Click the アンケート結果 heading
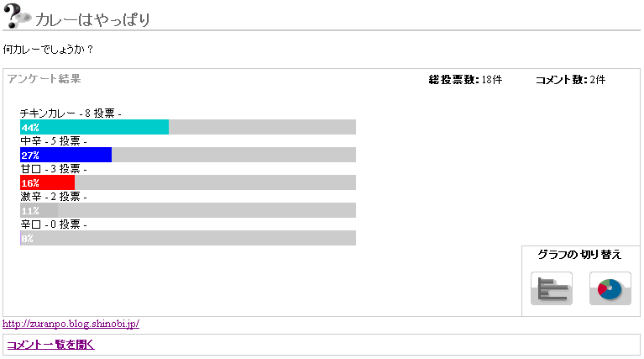Screen dimensions: 644x359 click(x=44, y=79)
